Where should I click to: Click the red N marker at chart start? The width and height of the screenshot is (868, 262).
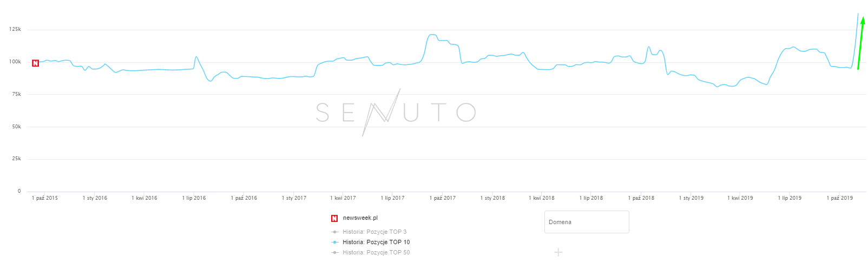pos(35,63)
